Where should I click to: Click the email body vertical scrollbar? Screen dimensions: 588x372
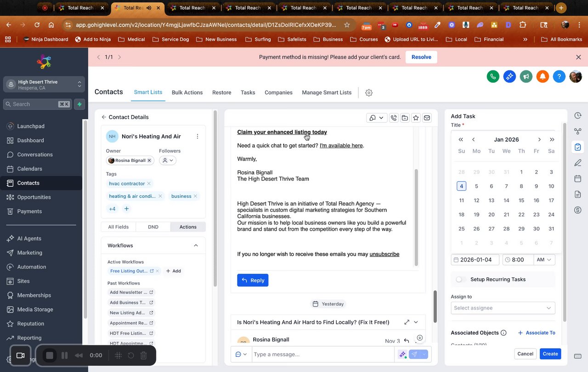pos(417,217)
